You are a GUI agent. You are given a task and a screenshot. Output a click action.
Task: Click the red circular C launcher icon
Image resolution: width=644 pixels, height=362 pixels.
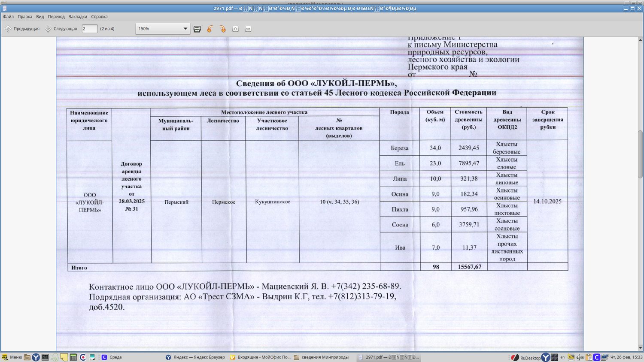(x=83, y=357)
